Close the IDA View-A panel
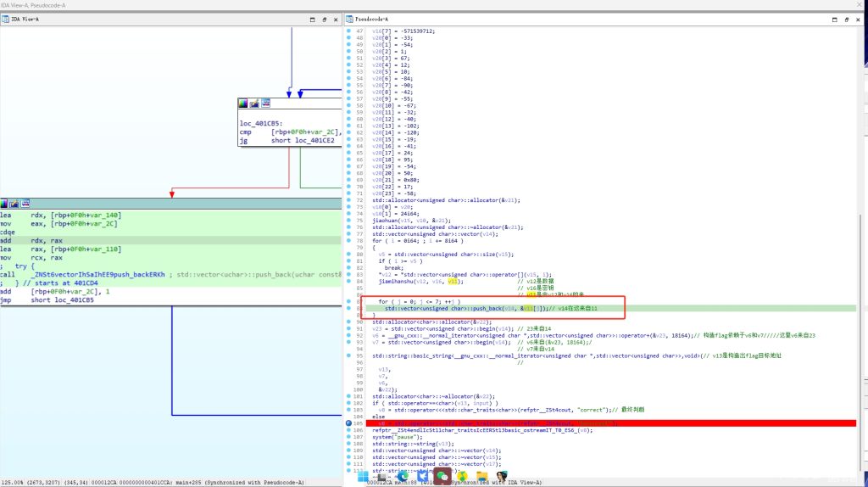868x487 pixels. pyautogui.click(x=336, y=20)
